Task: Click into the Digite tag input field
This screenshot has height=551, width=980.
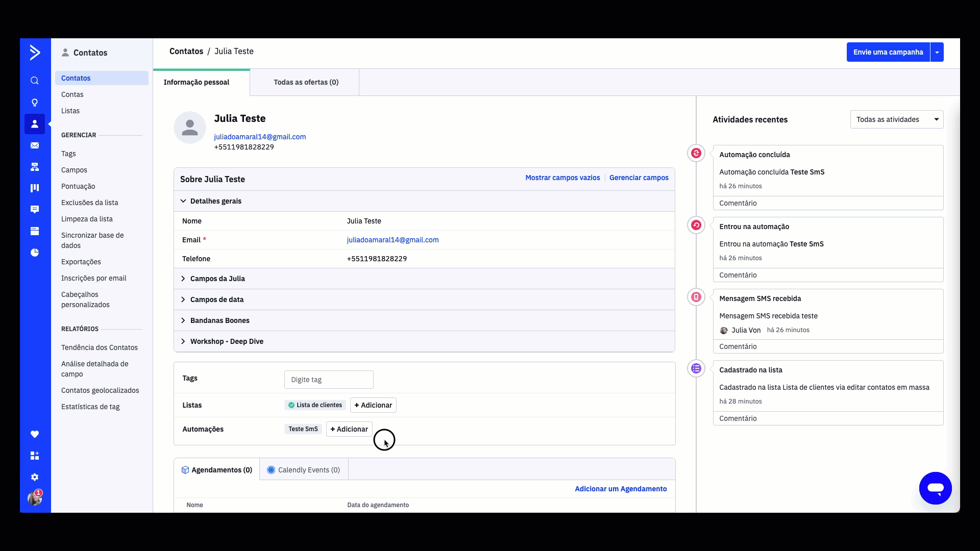Action: click(329, 380)
